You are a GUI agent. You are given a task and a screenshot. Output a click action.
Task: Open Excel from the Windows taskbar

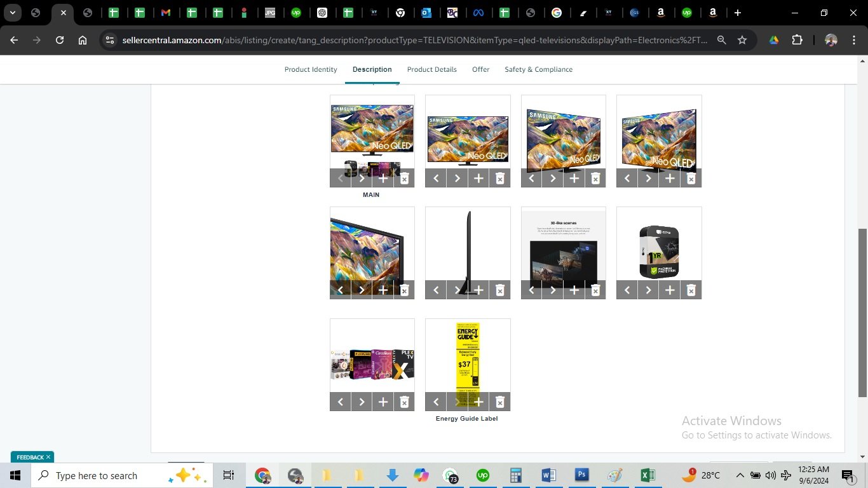pyautogui.click(x=648, y=475)
